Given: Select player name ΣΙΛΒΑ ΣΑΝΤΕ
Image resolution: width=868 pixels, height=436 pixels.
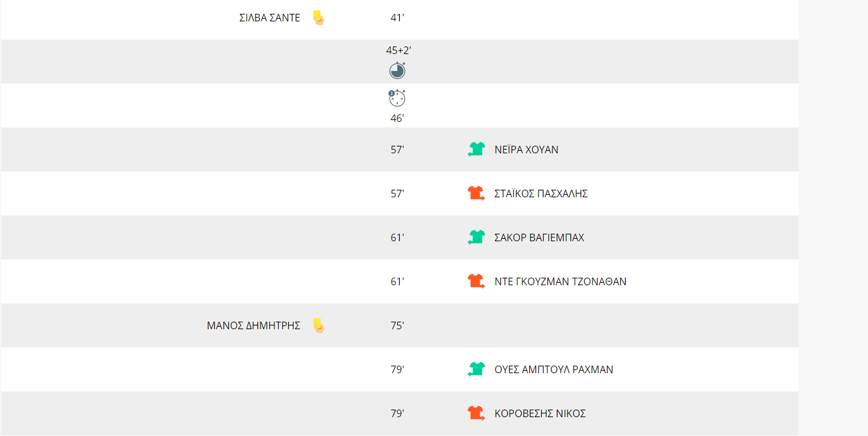Looking at the screenshot, I should tap(270, 18).
